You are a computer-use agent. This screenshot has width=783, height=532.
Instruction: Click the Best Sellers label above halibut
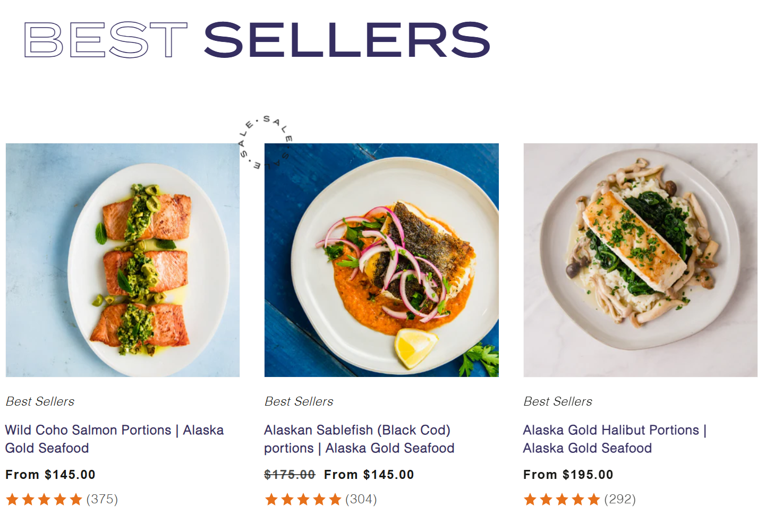tap(558, 401)
